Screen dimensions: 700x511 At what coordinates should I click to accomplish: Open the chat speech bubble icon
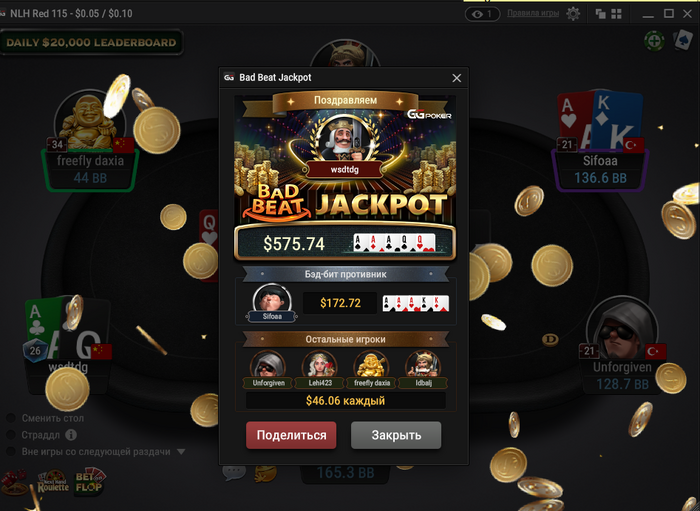tap(234, 473)
